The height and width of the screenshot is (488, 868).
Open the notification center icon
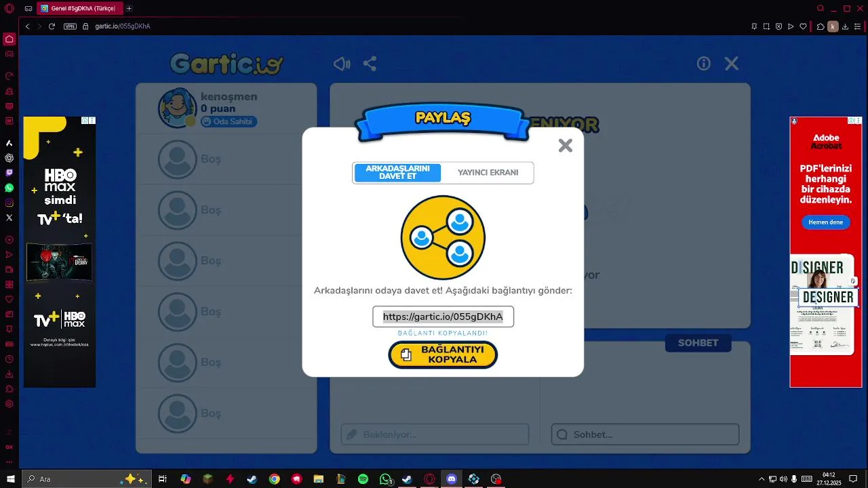point(853,479)
